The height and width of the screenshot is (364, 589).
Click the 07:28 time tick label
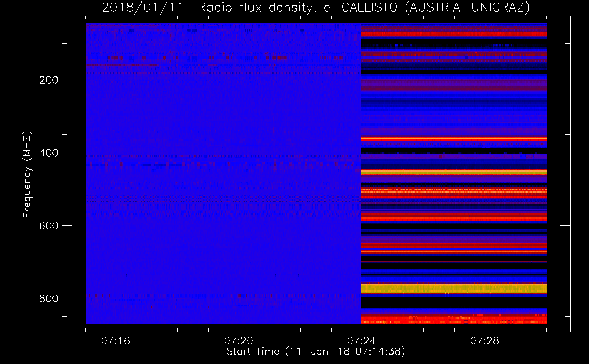(485, 341)
